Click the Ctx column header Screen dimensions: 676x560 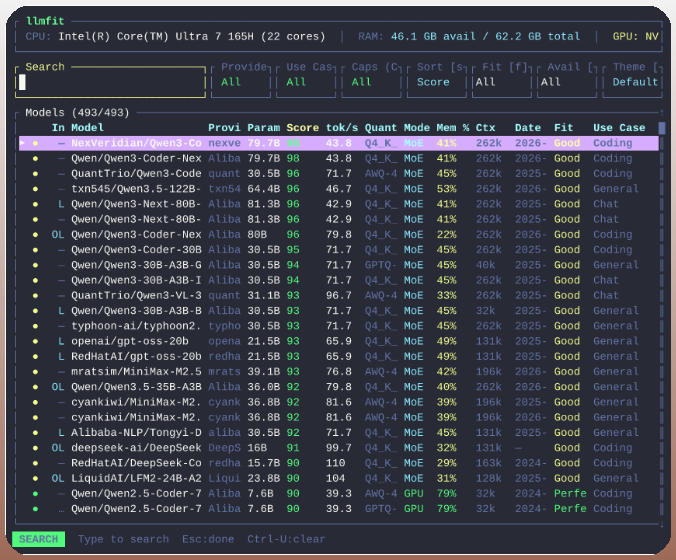pos(485,128)
